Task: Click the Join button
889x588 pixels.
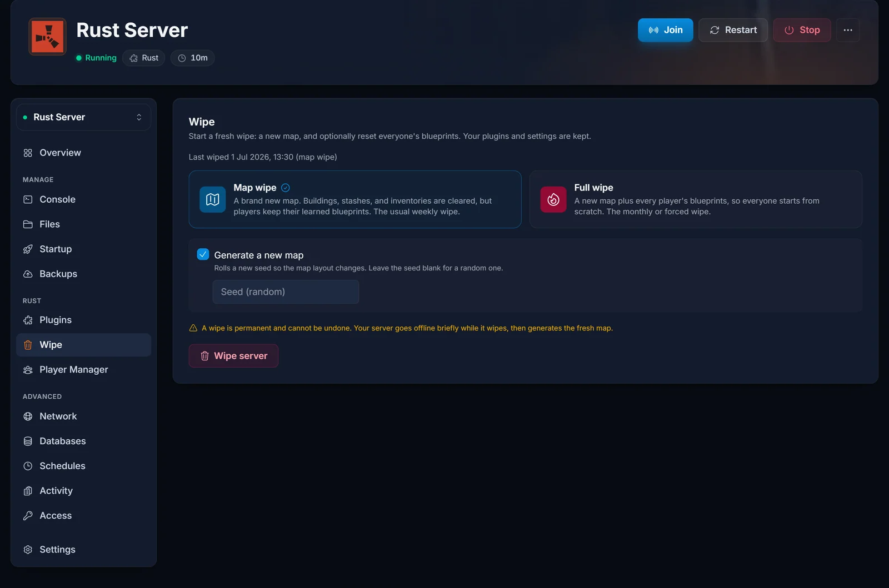Action: click(665, 30)
